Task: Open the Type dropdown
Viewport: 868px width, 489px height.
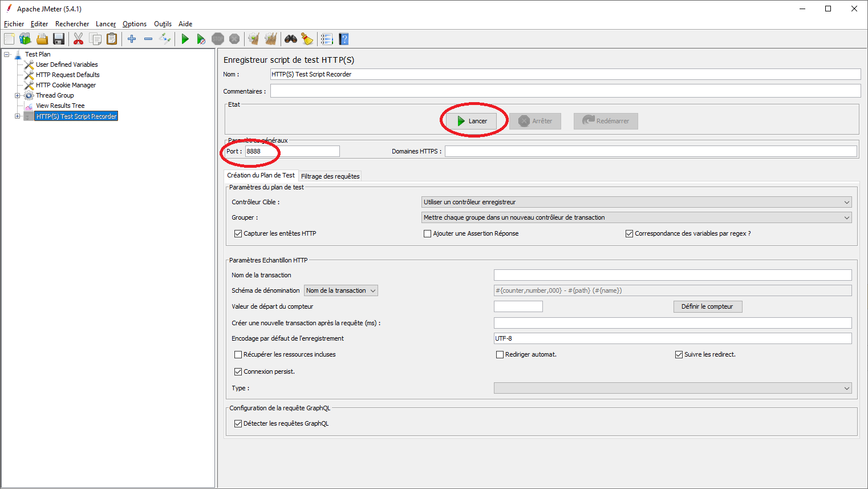Action: [673, 388]
